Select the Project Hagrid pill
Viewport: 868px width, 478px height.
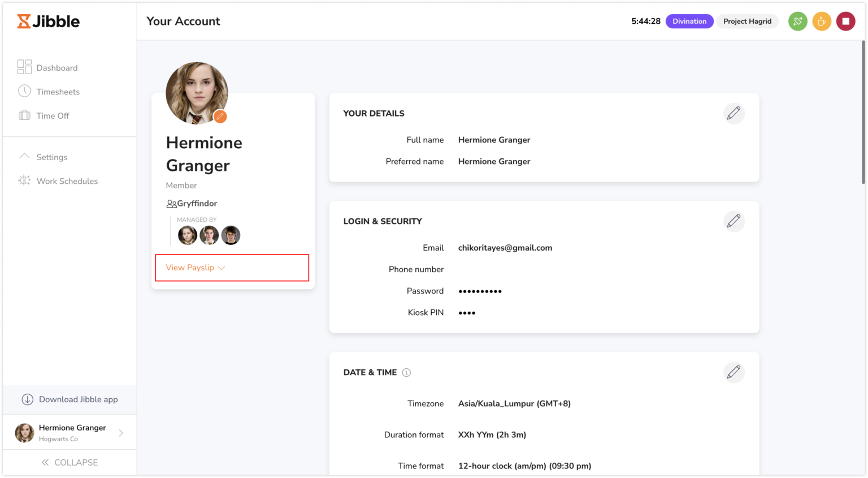click(747, 21)
